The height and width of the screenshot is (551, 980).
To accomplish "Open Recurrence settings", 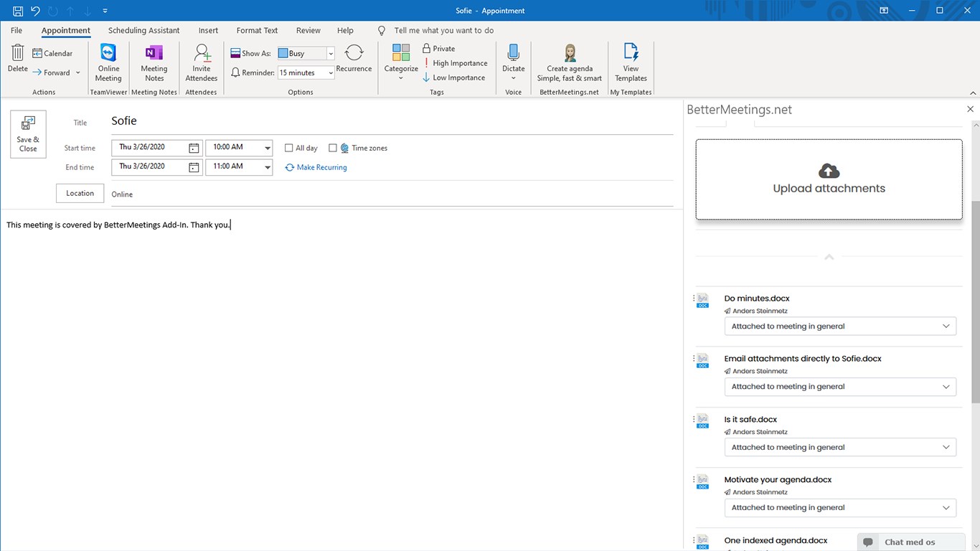I will click(354, 59).
